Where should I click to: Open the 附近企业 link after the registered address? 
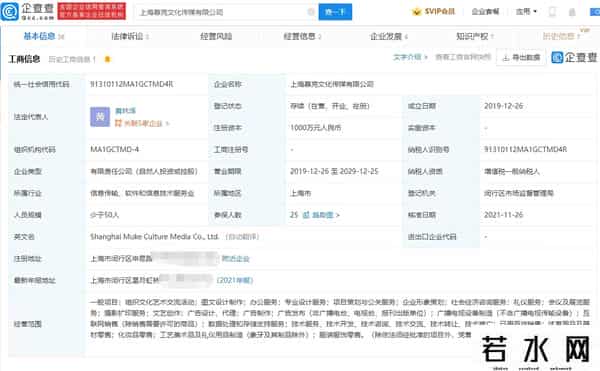[235, 259]
